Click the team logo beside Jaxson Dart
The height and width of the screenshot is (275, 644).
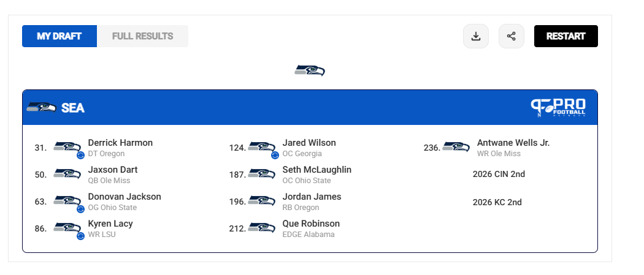tap(67, 174)
